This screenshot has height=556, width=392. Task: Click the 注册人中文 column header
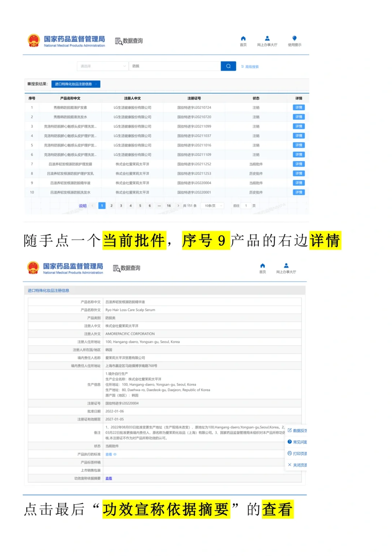[132, 98]
